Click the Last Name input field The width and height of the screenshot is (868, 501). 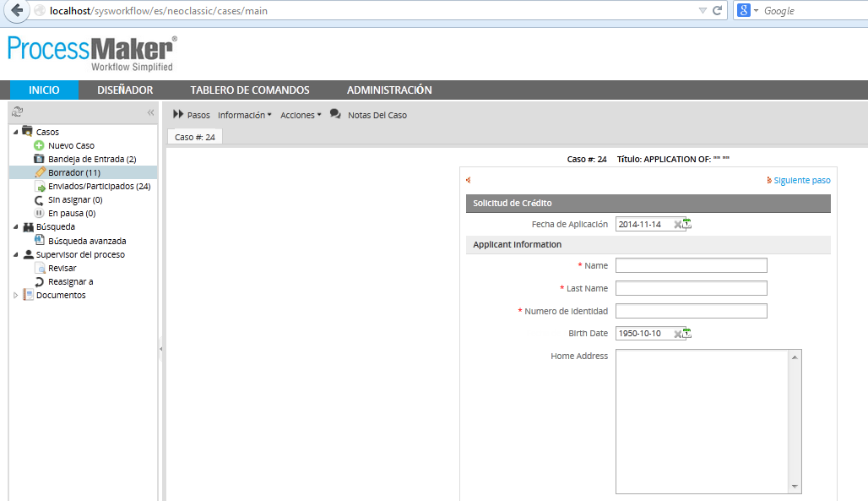(x=691, y=288)
